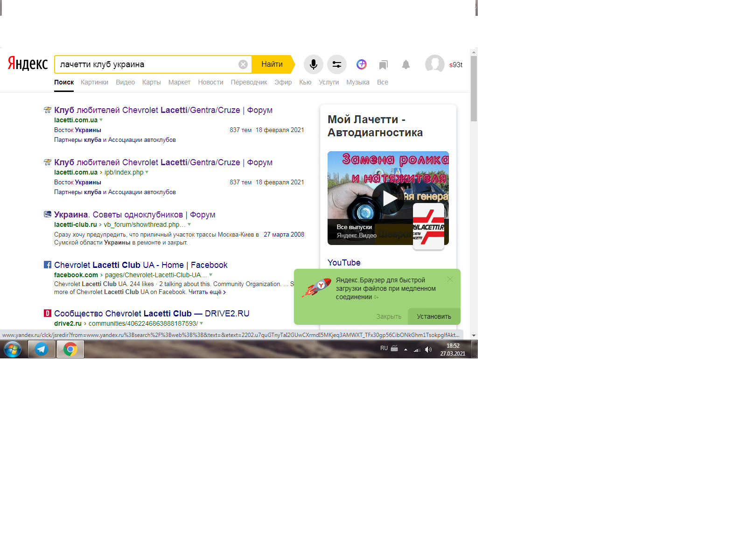The height and width of the screenshot is (560, 741).
Task: Switch to Картинки tab
Action: point(94,82)
